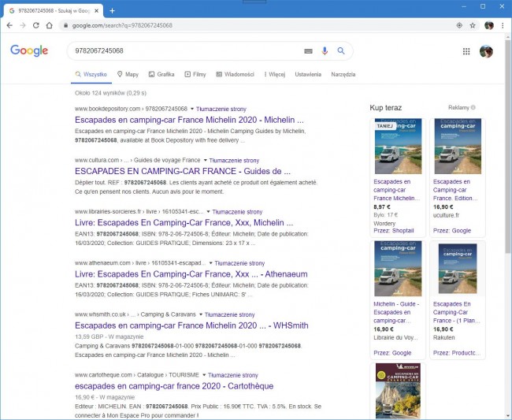Image resolution: width=512 pixels, height=420 pixels.
Task: Switch to the Filmy tab
Action: (x=195, y=74)
